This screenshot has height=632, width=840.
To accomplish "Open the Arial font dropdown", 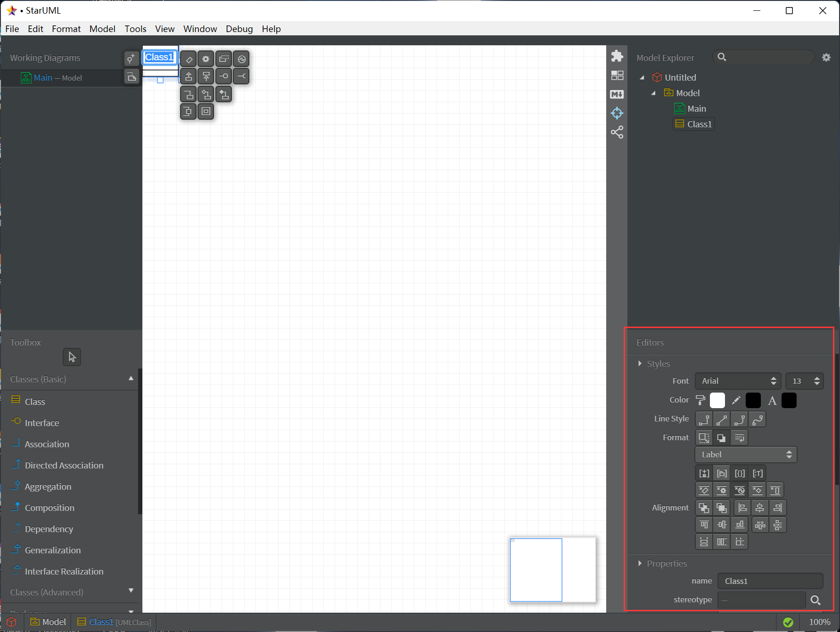I will [x=738, y=381].
